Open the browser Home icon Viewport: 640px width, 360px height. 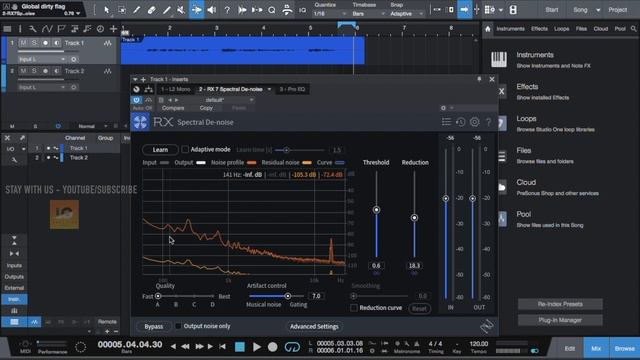pos(488,29)
